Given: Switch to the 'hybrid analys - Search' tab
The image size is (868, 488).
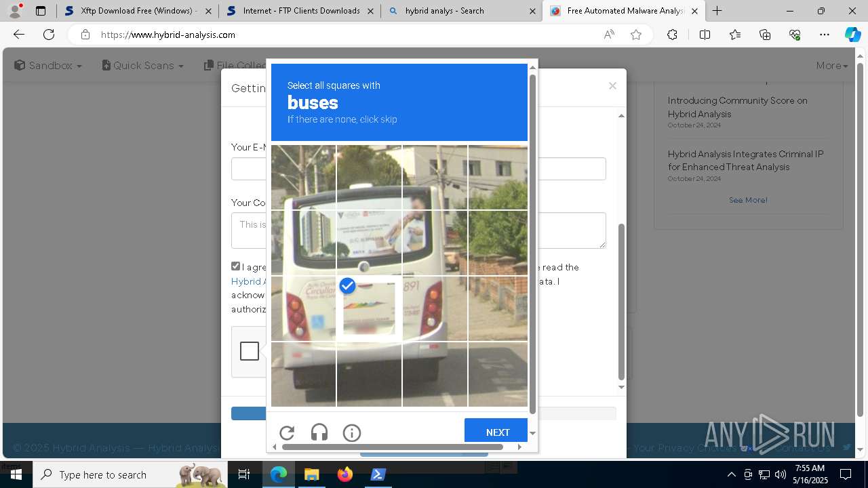Looking at the screenshot, I should click(x=461, y=11).
